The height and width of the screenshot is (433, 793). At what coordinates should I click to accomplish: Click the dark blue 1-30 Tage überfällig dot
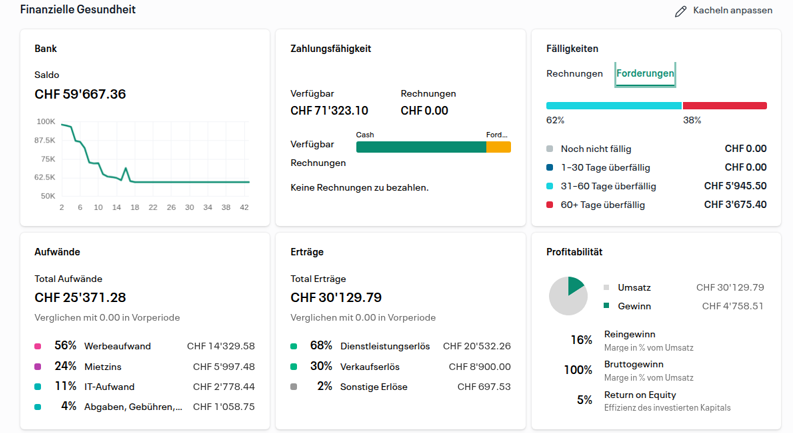click(550, 167)
